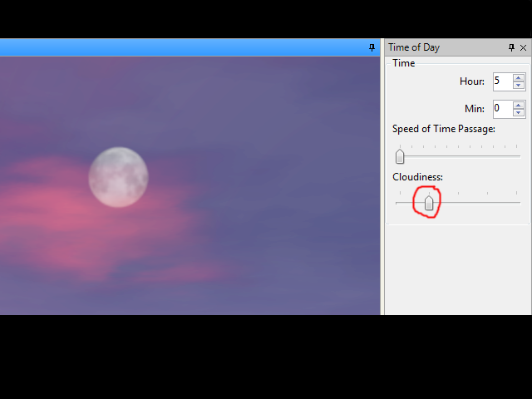
Task: Focus the Min input field
Action: point(503,109)
